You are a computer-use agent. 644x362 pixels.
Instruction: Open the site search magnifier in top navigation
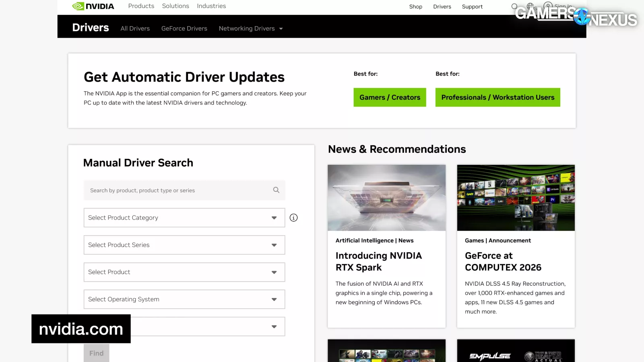tap(514, 6)
